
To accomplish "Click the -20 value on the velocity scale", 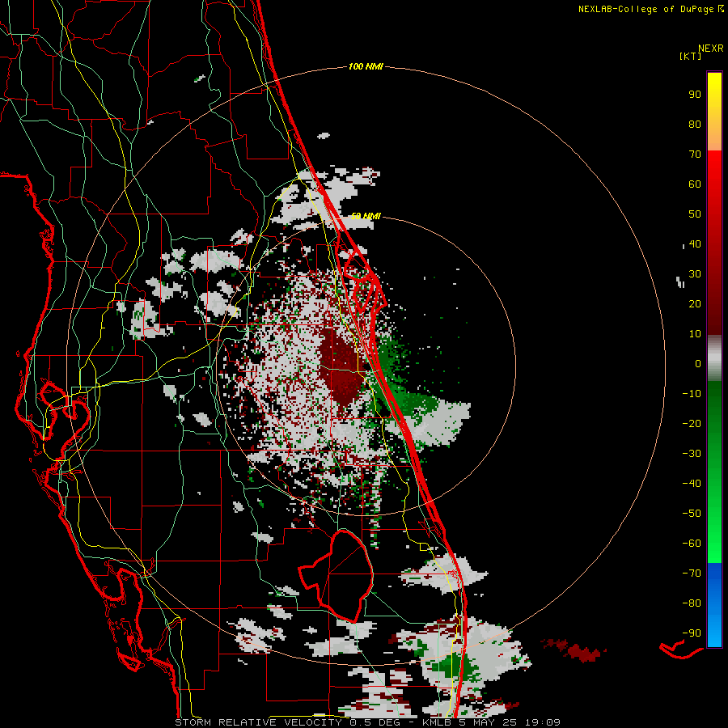I will [x=692, y=424].
